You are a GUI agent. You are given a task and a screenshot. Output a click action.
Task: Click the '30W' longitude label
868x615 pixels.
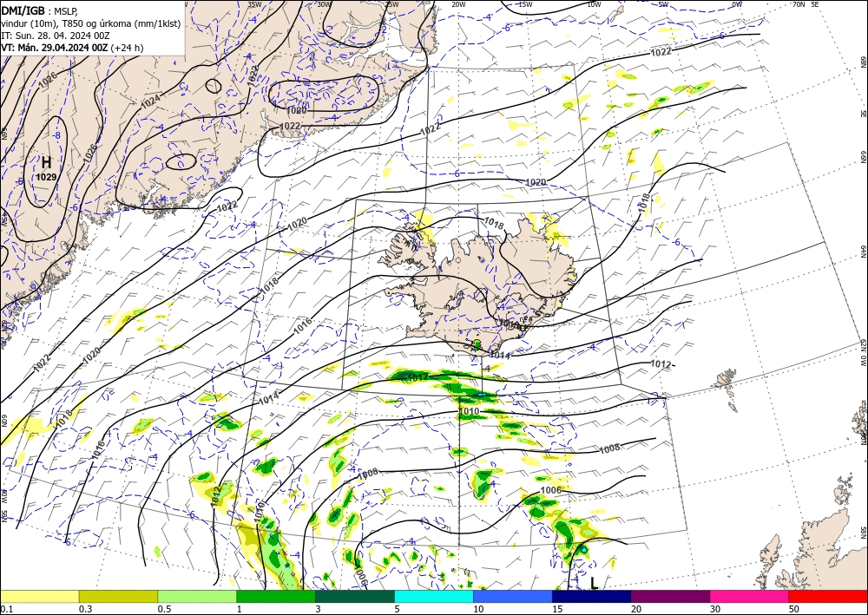coord(324,4)
